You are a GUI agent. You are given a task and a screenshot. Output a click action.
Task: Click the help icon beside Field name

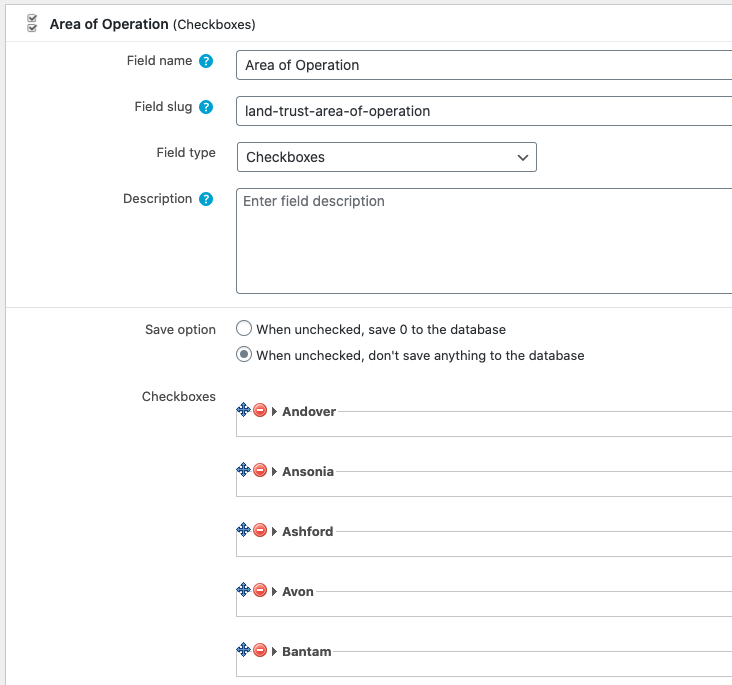[x=206, y=61]
